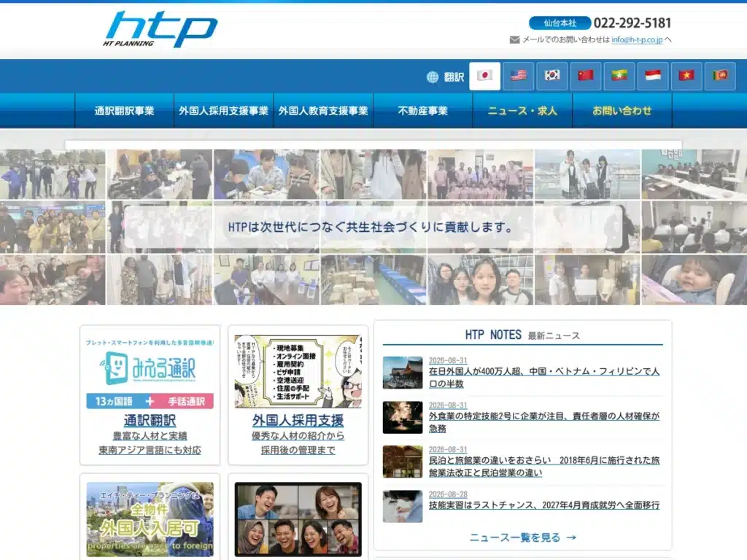747x560 pixels.
Task: Open the みえる通訳 banner image
Action: click(150, 373)
